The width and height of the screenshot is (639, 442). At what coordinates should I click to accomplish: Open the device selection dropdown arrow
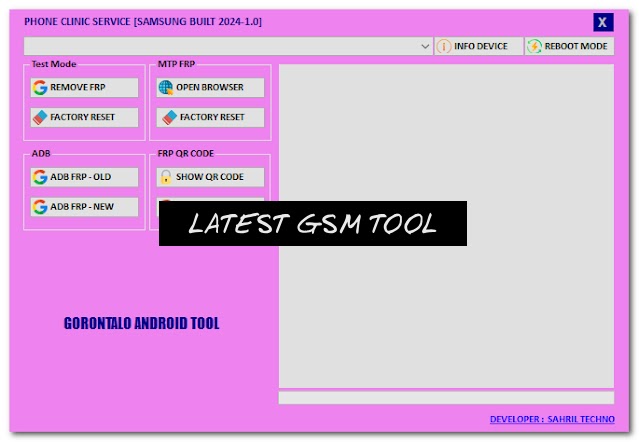(425, 46)
